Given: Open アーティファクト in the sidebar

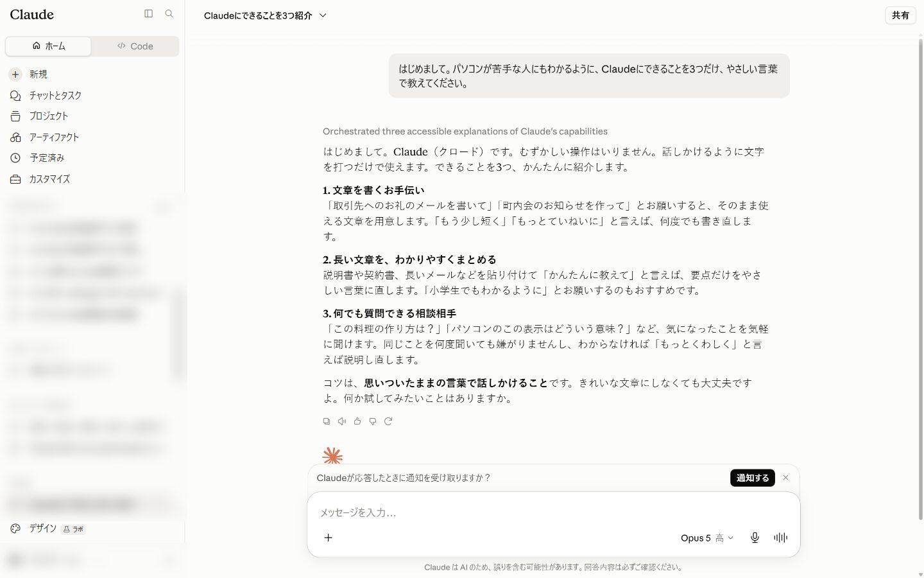Looking at the screenshot, I should point(92,137).
